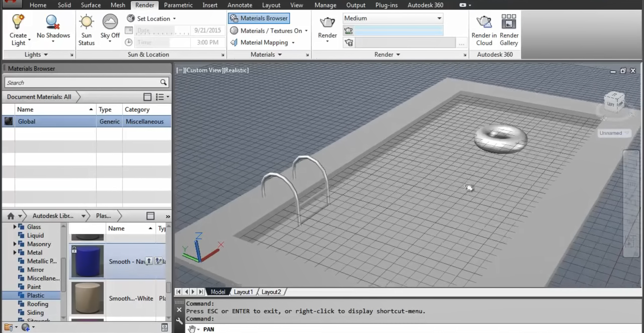Add Smooth - Navy material to document
Screen dimensions: 644x333
pyautogui.click(x=149, y=261)
